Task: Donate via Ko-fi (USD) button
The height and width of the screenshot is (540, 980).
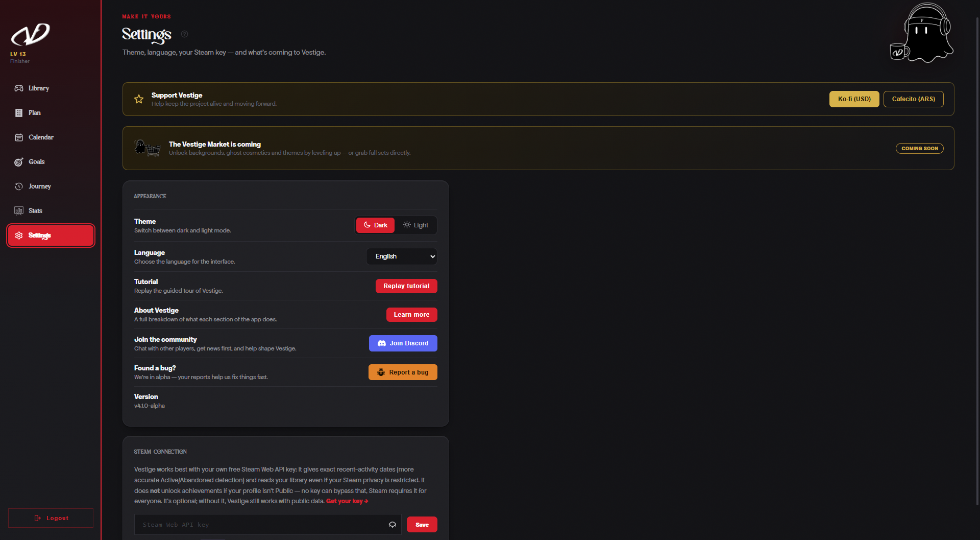Action: click(x=854, y=99)
